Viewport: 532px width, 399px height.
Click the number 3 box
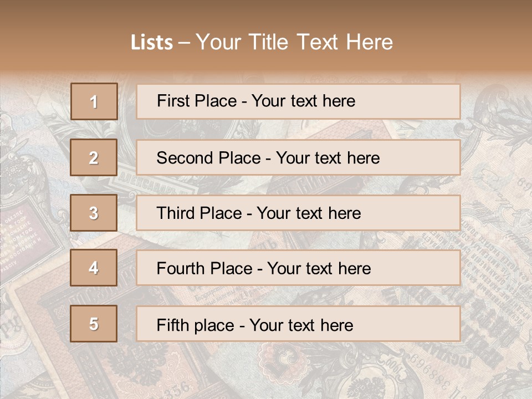pyautogui.click(x=94, y=213)
